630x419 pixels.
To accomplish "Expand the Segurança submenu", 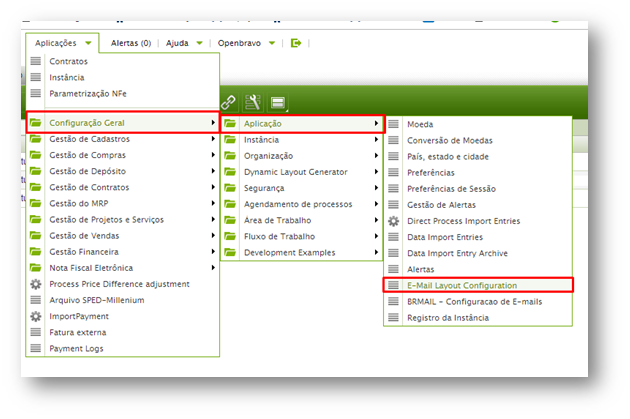I will (301, 188).
